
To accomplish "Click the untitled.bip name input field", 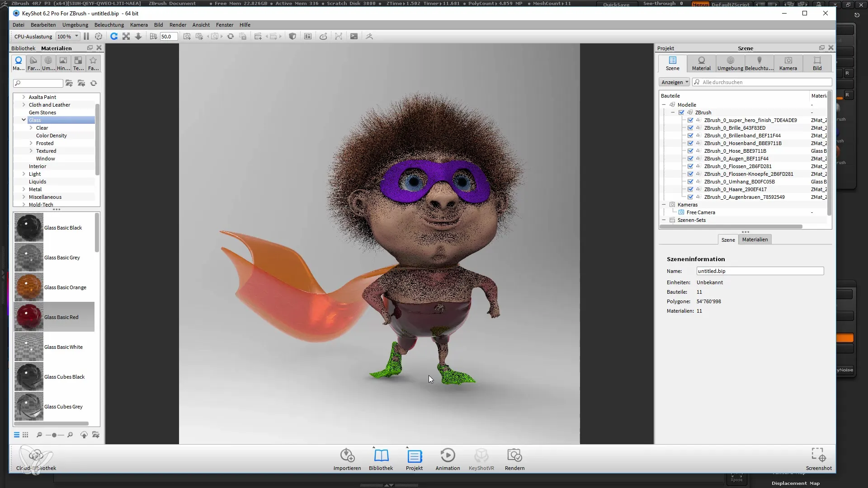I will [760, 271].
